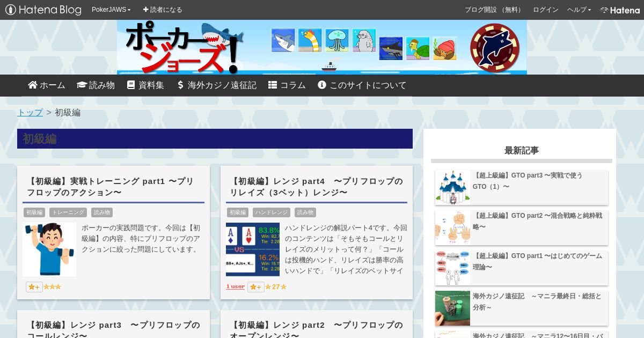Click the turtle icon in banner

coord(418,48)
